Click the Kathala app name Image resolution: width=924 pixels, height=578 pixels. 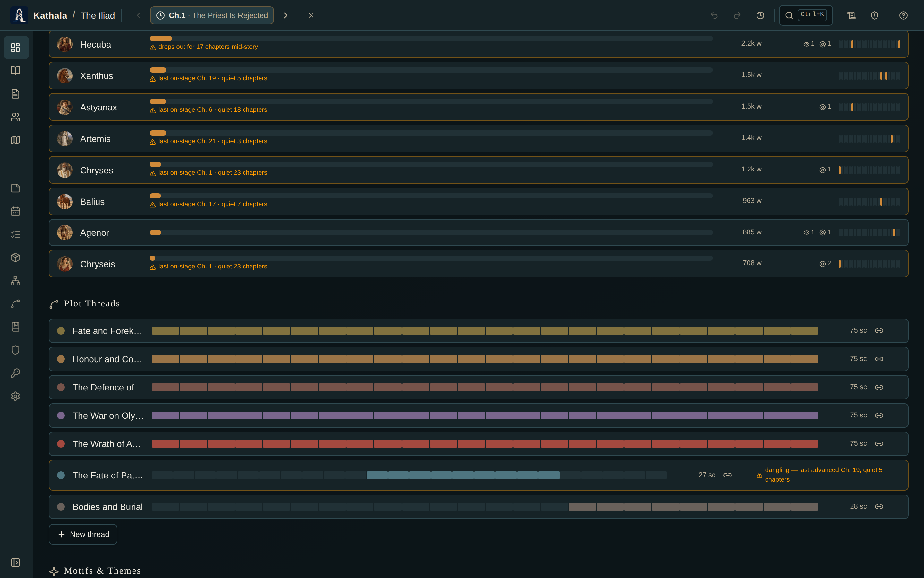coord(50,16)
